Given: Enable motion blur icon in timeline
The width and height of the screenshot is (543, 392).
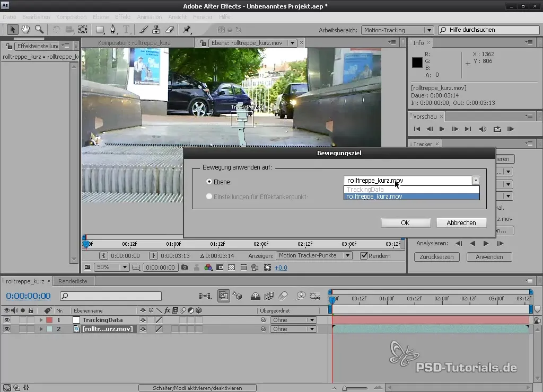Looking at the screenshot, I should tap(283, 296).
